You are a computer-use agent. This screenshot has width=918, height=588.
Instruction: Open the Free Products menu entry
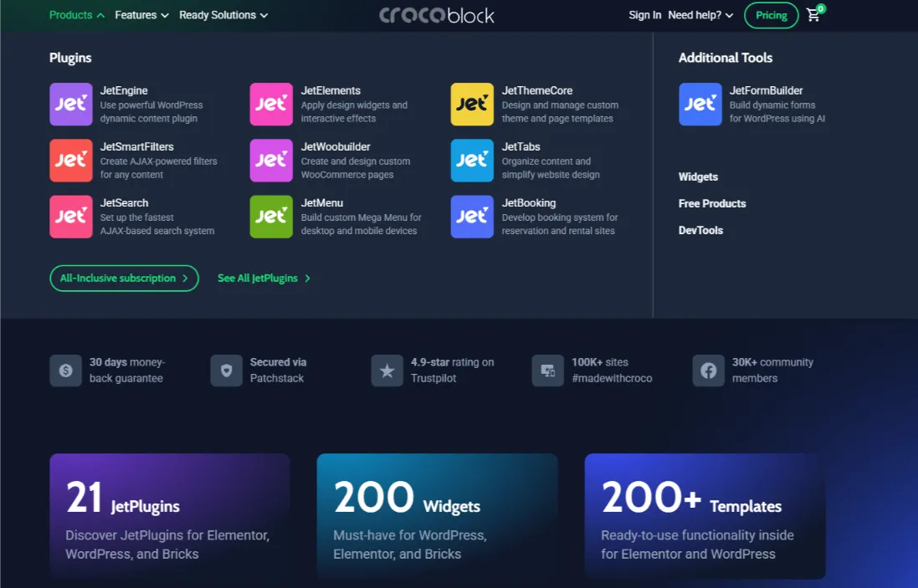tap(712, 203)
